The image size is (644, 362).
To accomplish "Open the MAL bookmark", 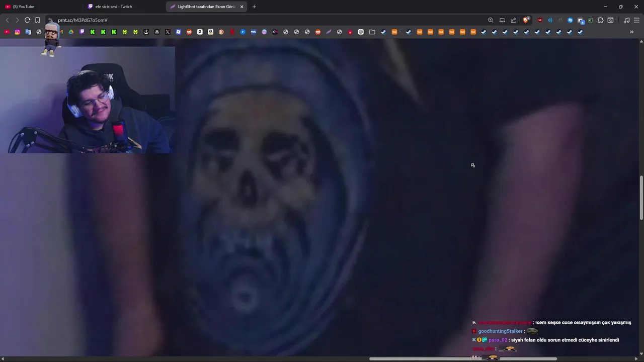I will (x=254, y=32).
